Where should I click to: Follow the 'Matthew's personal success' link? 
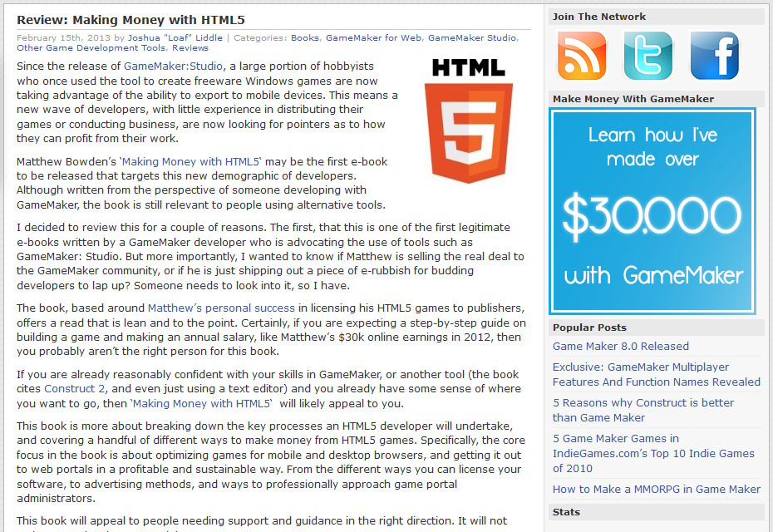[221, 308]
